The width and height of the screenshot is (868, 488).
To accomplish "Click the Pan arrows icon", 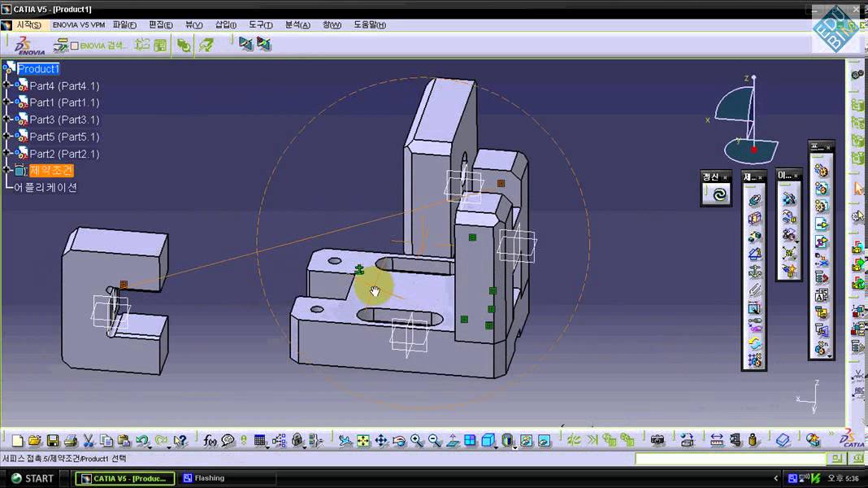I will click(381, 440).
